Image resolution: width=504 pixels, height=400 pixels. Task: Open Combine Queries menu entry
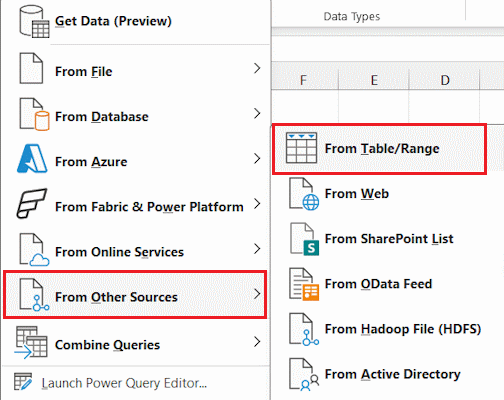pos(135,342)
